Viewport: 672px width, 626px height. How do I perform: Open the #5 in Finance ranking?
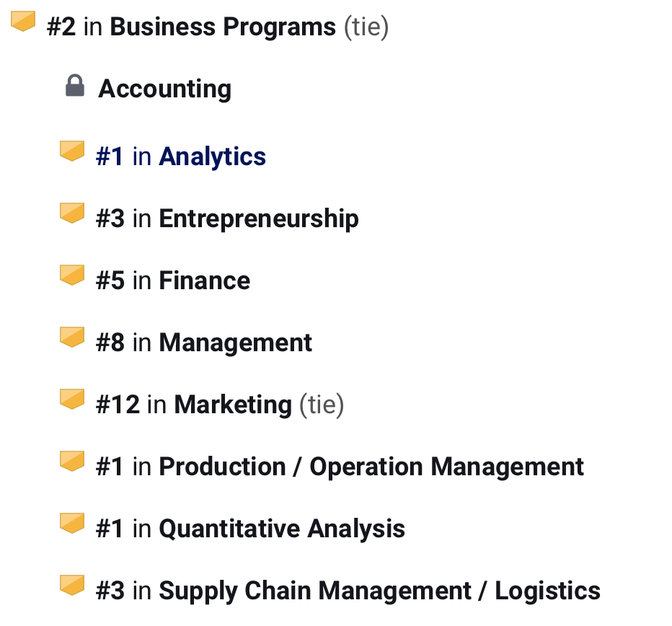coord(173,281)
